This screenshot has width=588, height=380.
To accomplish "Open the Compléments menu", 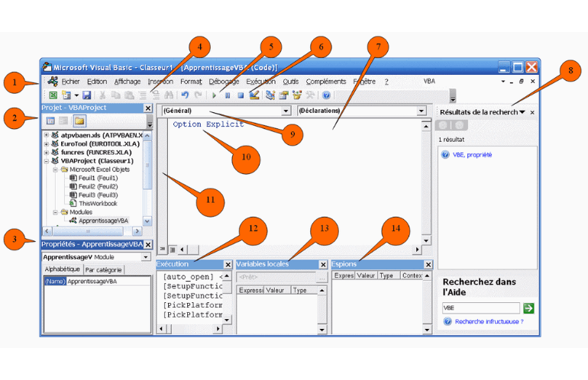I will 326,82.
